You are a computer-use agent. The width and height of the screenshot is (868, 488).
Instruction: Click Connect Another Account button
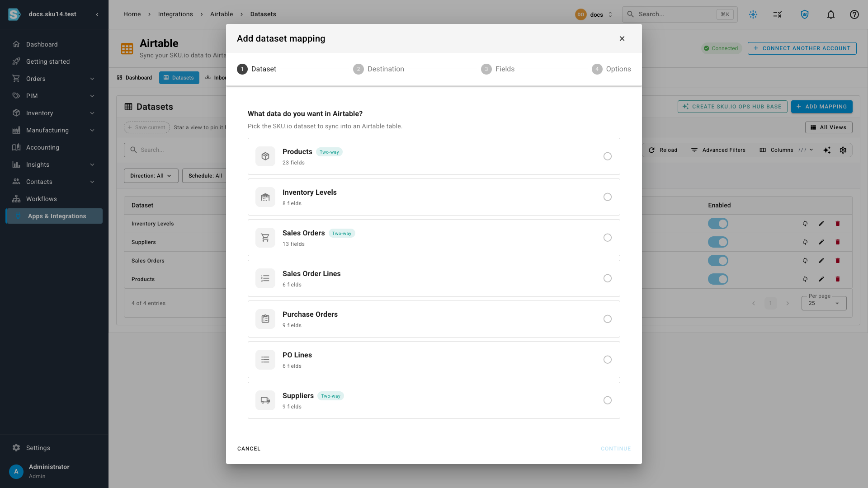(802, 48)
